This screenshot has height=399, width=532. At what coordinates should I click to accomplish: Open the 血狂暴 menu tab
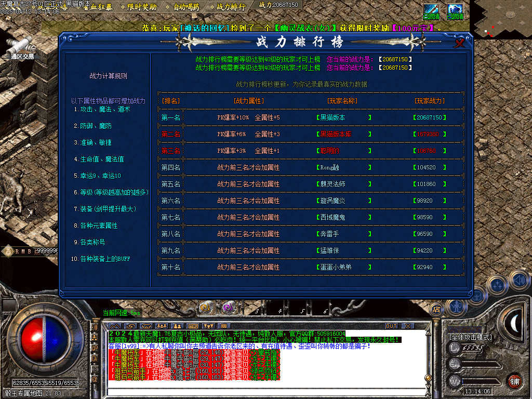click(x=98, y=7)
